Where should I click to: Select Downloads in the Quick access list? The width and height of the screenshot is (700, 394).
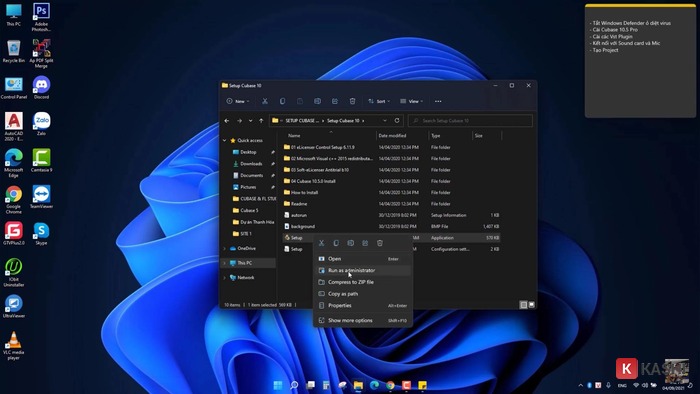pyautogui.click(x=251, y=164)
